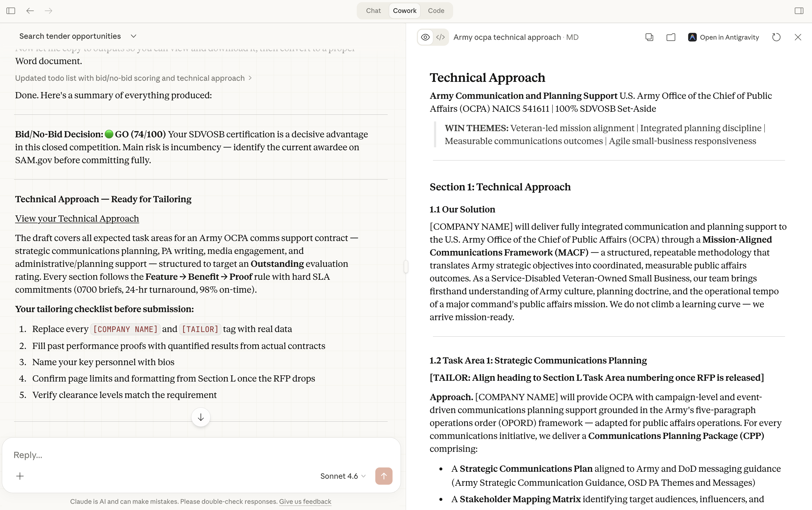Viewport: 812px width, 510px height.
Task: Refresh the document preview
Action: (776, 37)
